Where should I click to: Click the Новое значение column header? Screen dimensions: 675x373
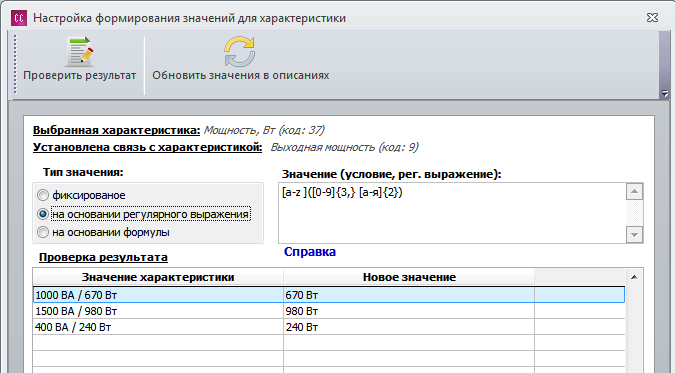[x=409, y=277]
